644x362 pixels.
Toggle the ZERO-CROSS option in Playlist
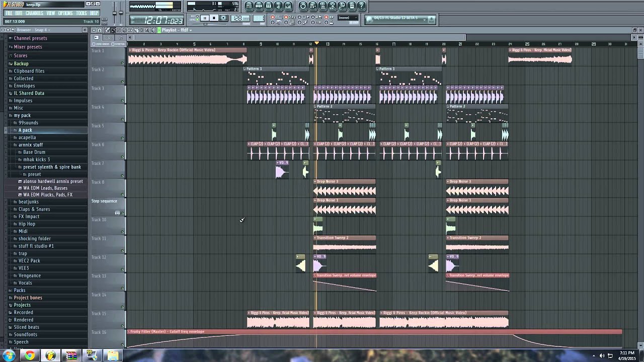coord(100,44)
